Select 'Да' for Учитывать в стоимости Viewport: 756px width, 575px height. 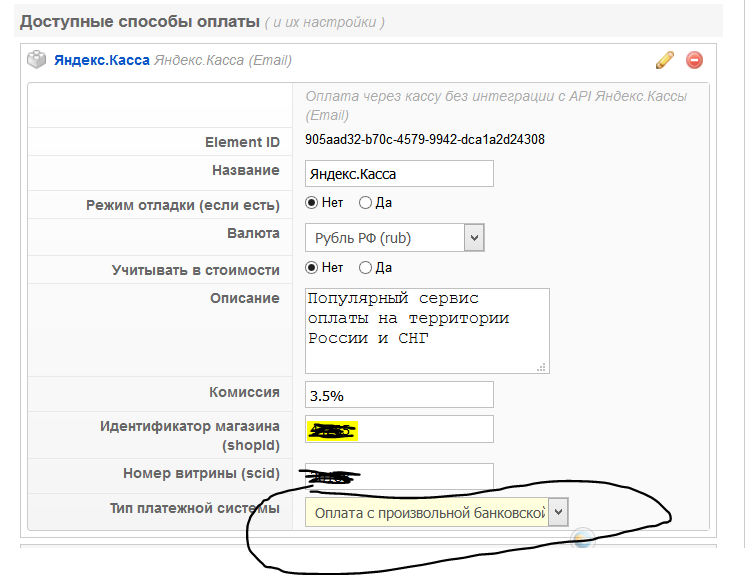pos(365,268)
